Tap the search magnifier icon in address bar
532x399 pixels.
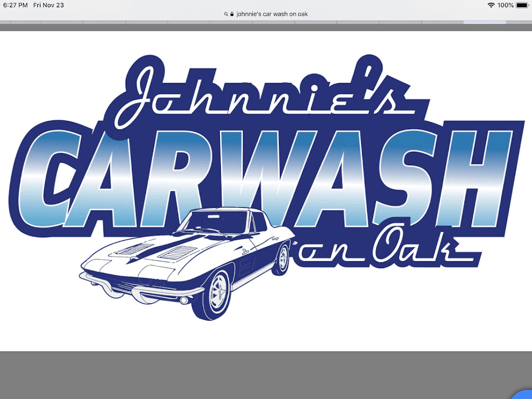(226, 14)
